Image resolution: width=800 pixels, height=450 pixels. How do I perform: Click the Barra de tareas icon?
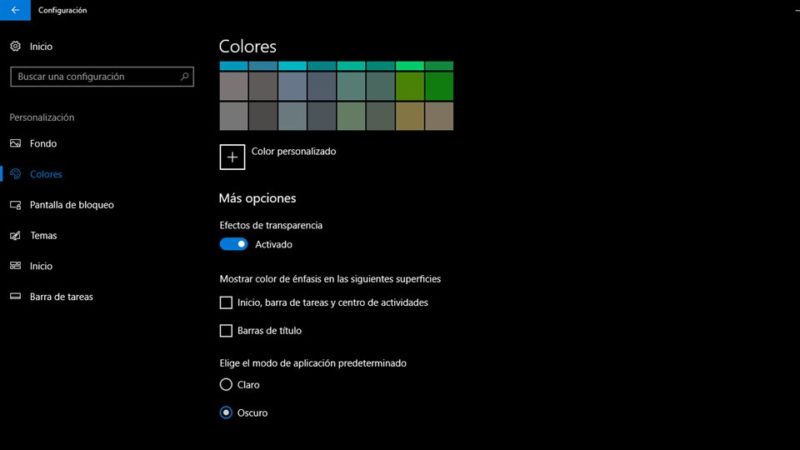click(15, 297)
